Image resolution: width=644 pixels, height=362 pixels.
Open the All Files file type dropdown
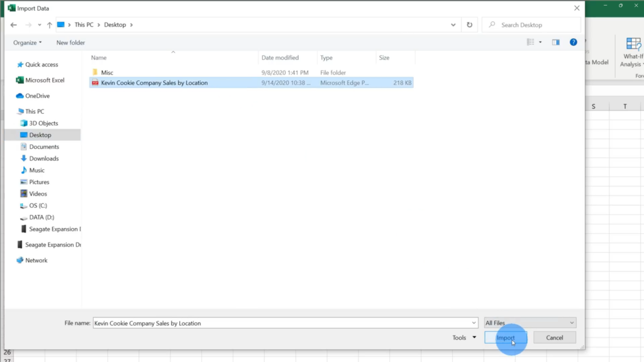530,322
